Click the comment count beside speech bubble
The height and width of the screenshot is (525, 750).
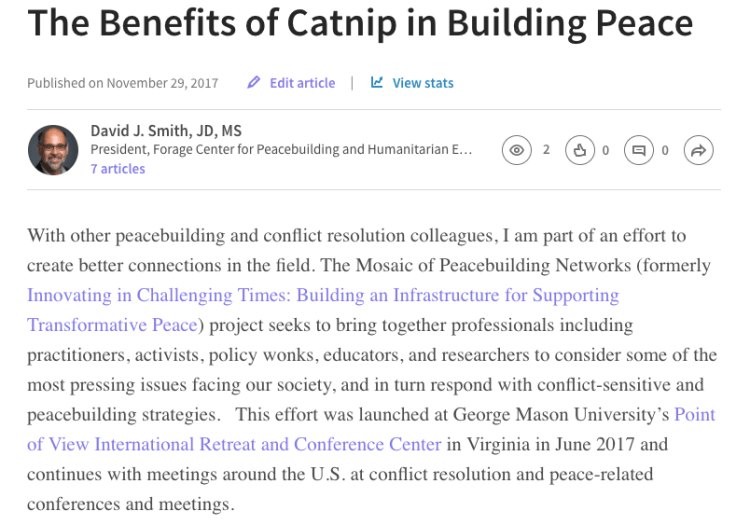pyautogui.click(x=664, y=150)
